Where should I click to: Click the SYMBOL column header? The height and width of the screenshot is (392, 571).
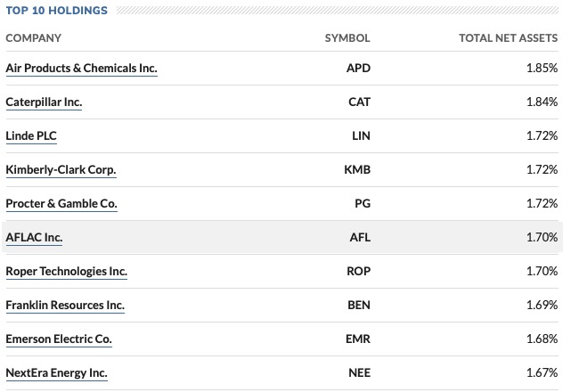(x=347, y=38)
